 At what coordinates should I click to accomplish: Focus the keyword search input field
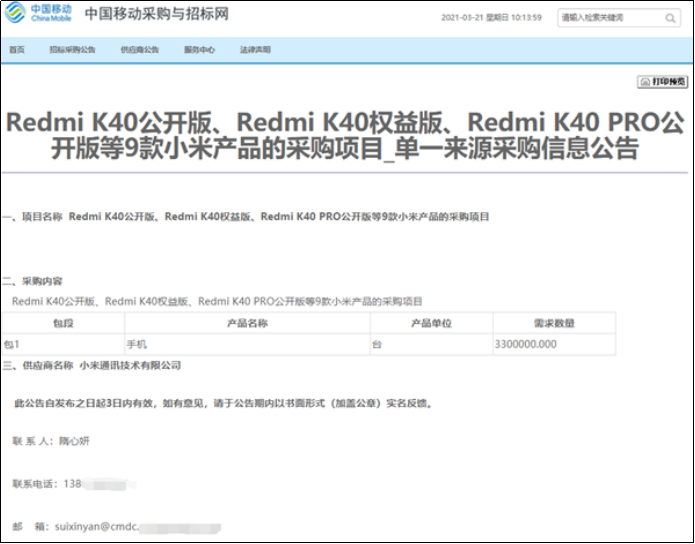pos(619,18)
